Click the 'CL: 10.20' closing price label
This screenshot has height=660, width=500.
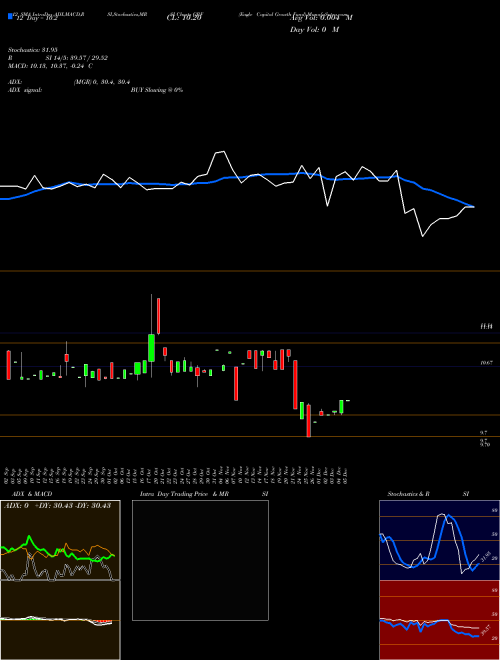[184, 18]
